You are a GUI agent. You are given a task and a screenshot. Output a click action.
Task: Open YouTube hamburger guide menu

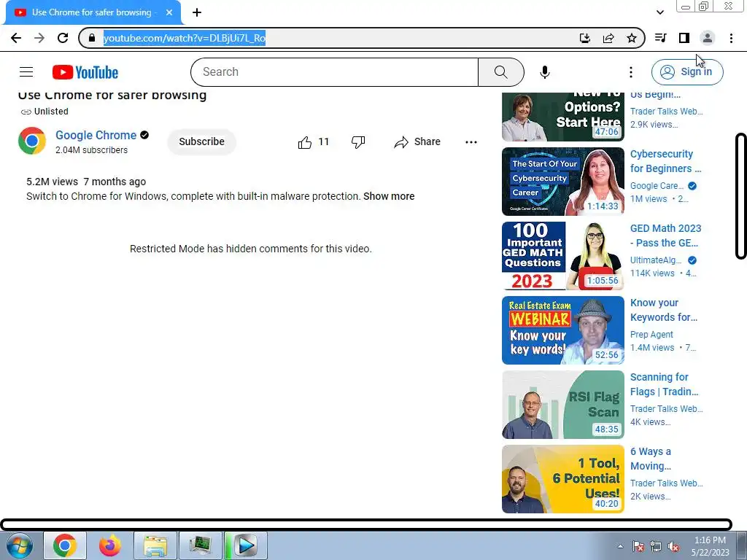tap(26, 72)
